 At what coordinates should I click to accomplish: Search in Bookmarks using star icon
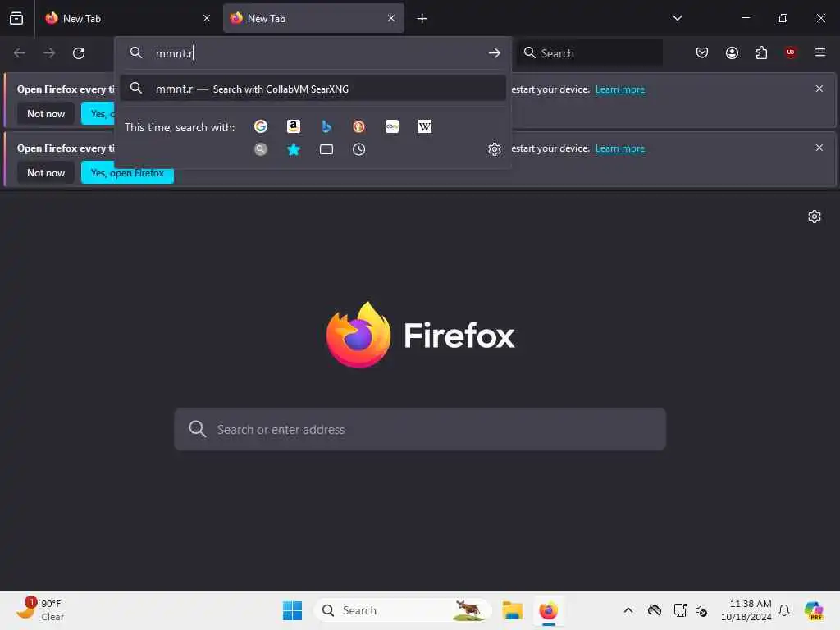click(x=294, y=149)
